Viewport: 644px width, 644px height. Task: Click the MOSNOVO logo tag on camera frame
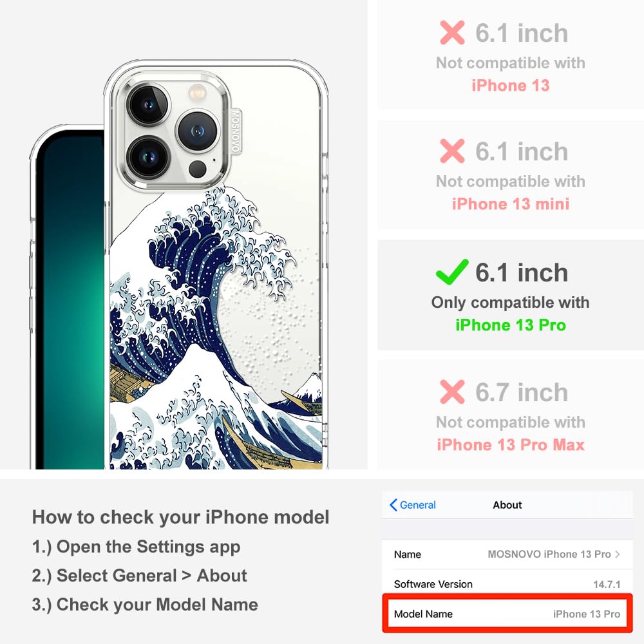[x=236, y=131]
